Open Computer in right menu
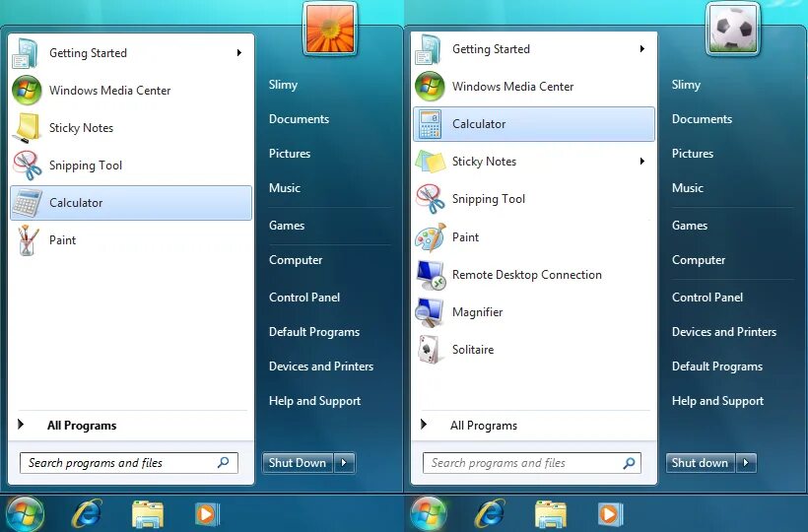This screenshot has height=532, width=808. tap(699, 260)
